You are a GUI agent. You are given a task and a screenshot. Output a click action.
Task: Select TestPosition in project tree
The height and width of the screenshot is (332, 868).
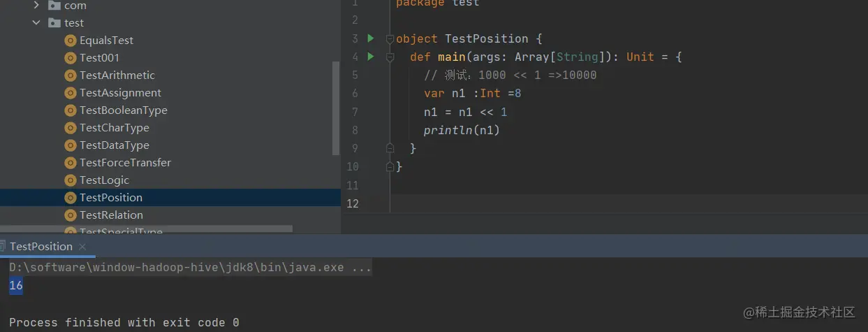click(x=111, y=198)
